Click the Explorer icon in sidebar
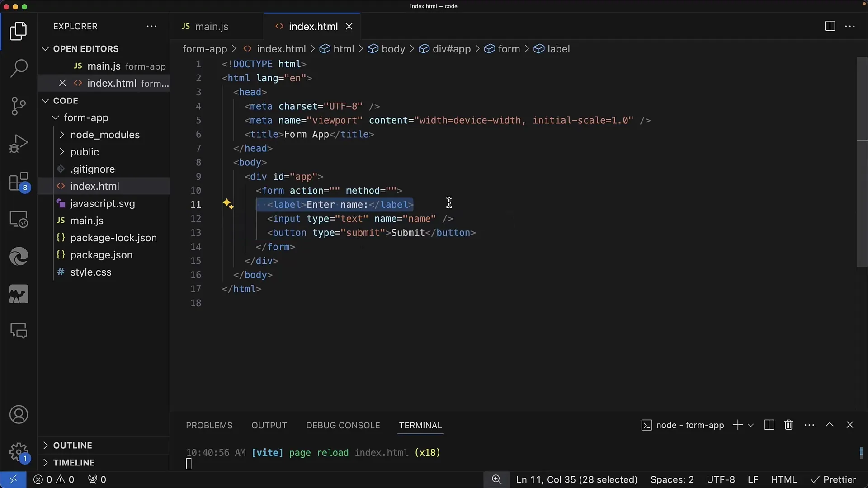 pos(19,31)
